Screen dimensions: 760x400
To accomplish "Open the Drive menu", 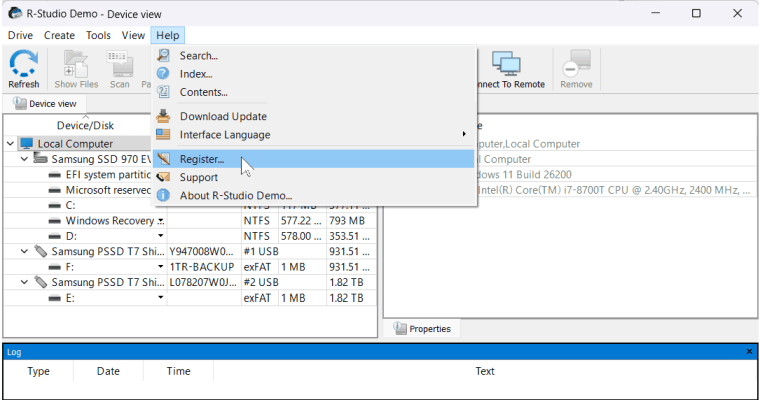I will tap(20, 35).
